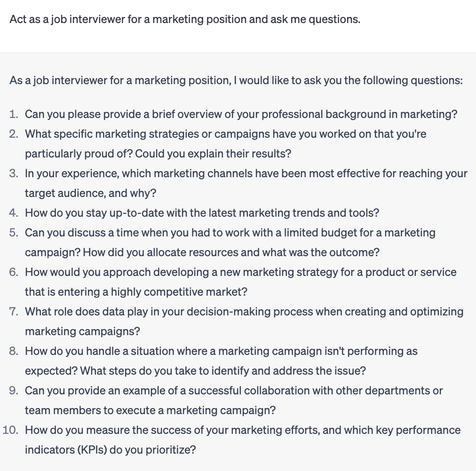Select question 3 about marketing channels

246,183
